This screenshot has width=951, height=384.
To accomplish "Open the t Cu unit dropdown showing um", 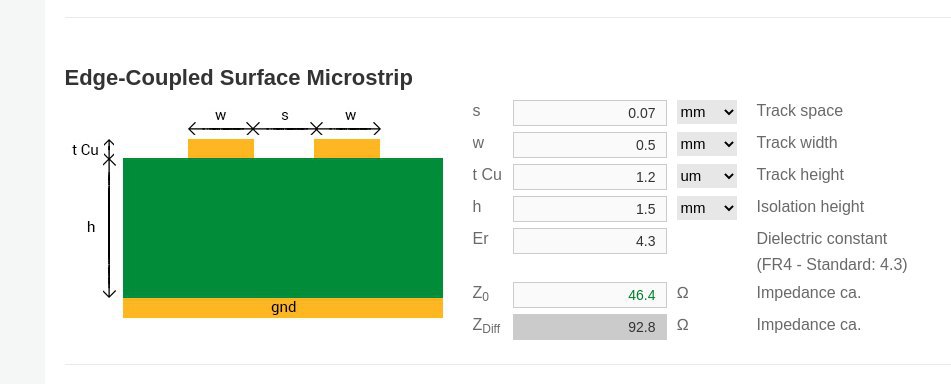I will pos(707,177).
